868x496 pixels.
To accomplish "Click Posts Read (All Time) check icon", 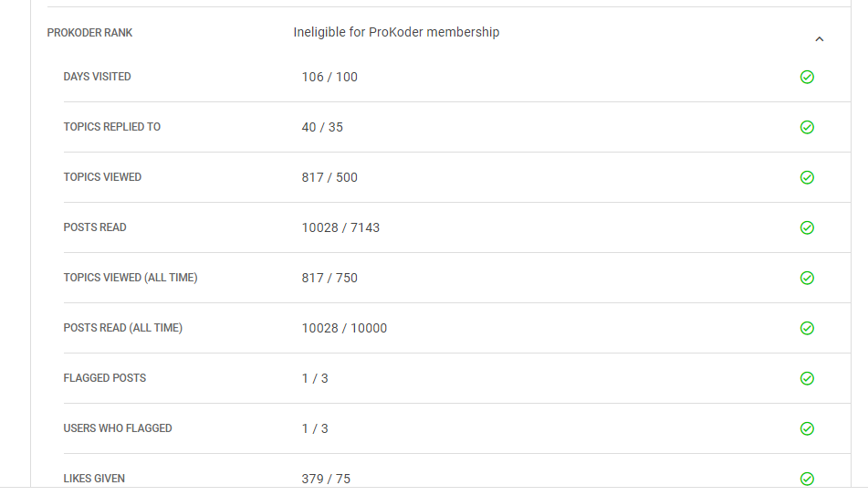I will tap(807, 328).
